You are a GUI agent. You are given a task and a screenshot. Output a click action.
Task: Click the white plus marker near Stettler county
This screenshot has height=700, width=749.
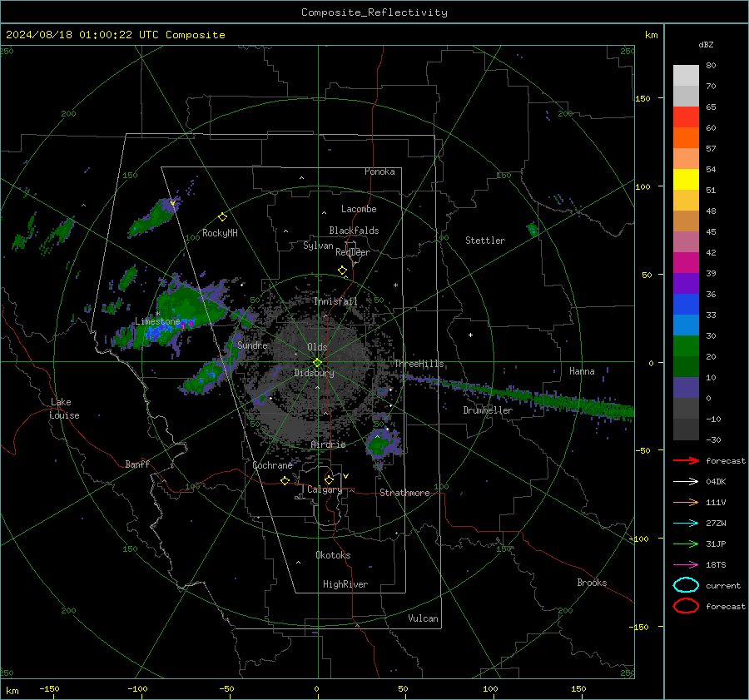pos(470,335)
